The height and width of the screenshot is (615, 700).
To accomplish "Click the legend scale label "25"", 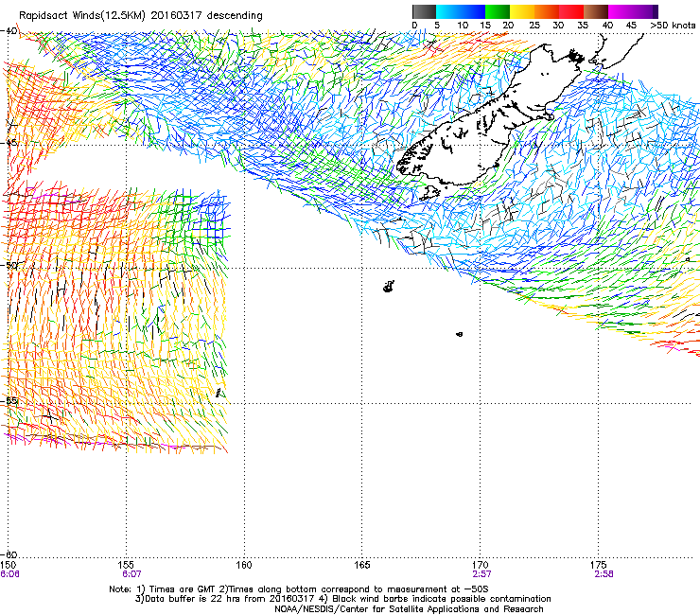I will point(534,26).
